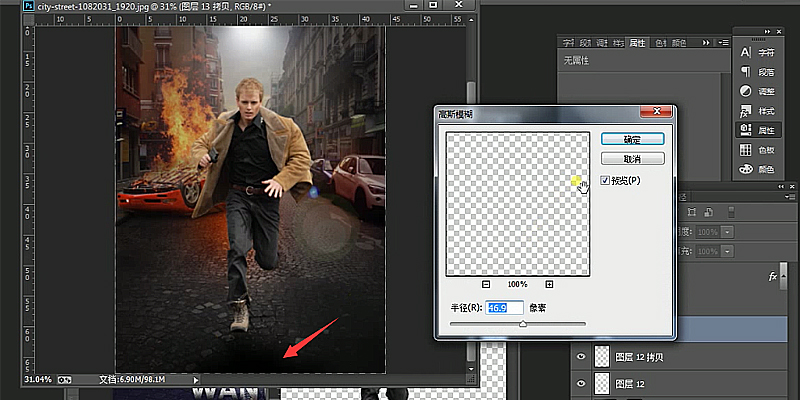
Task: Click the 半径(R) radius input field
Action: point(505,308)
